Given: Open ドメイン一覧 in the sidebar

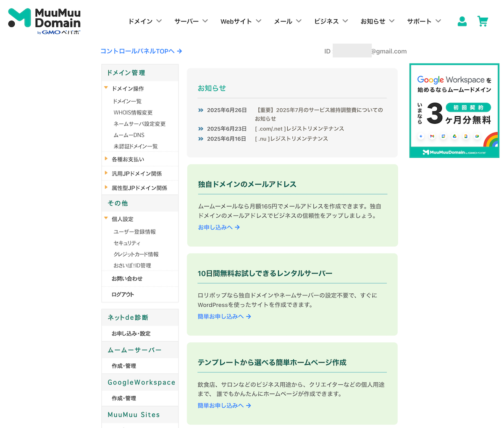Looking at the screenshot, I should click(128, 102).
